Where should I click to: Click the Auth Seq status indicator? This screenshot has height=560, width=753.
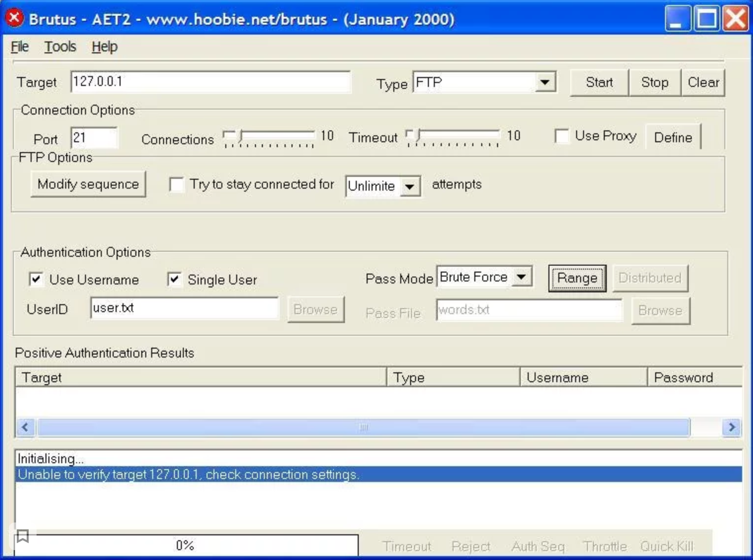point(538,546)
